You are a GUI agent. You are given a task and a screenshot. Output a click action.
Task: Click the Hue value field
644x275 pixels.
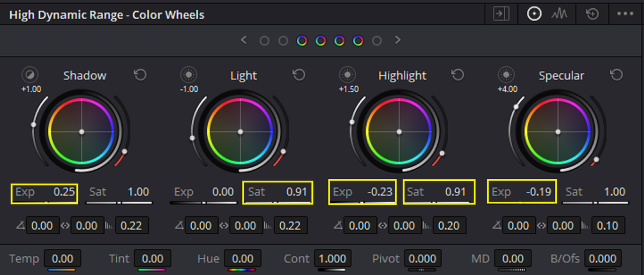tap(243, 259)
